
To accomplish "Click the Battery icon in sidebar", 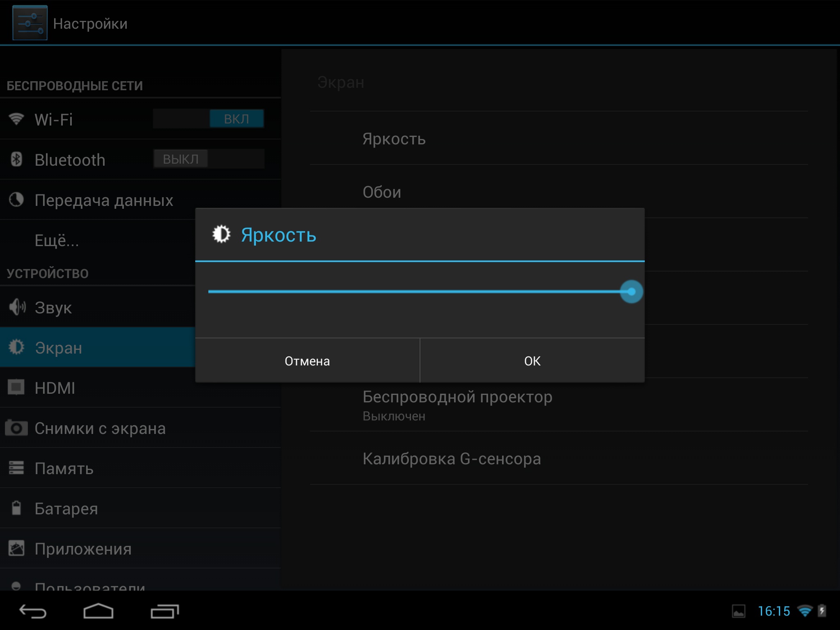I will [16, 508].
